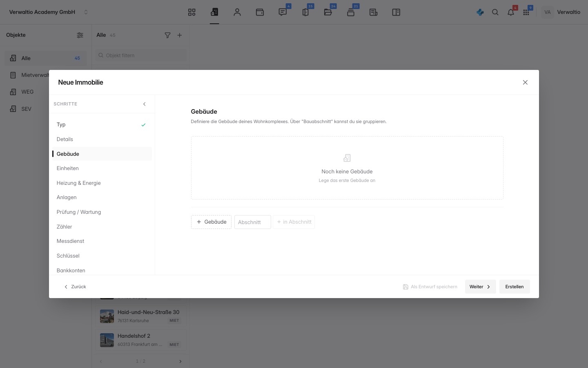Open the Messdienst step
This screenshot has height=368, width=588.
click(x=102, y=241)
